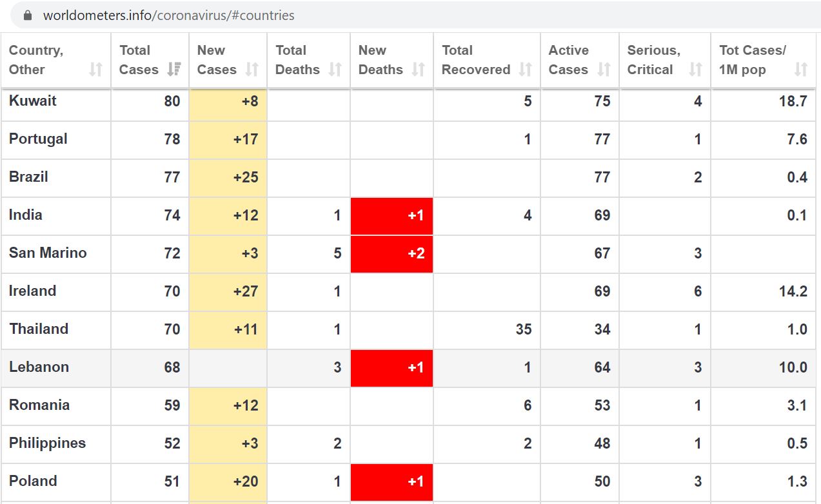Click India's red +1 new deaths cell
The image size is (821, 504).
click(x=391, y=216)
